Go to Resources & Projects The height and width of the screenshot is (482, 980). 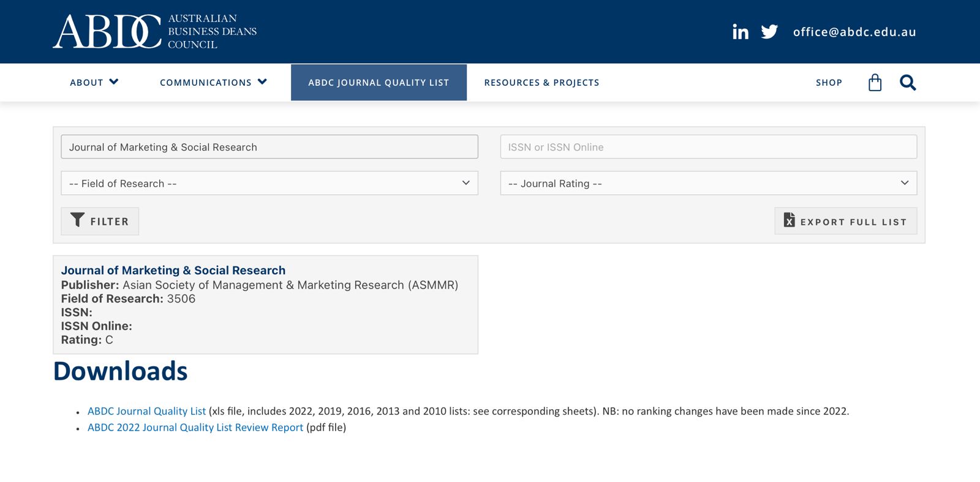[x=541, y=83]
